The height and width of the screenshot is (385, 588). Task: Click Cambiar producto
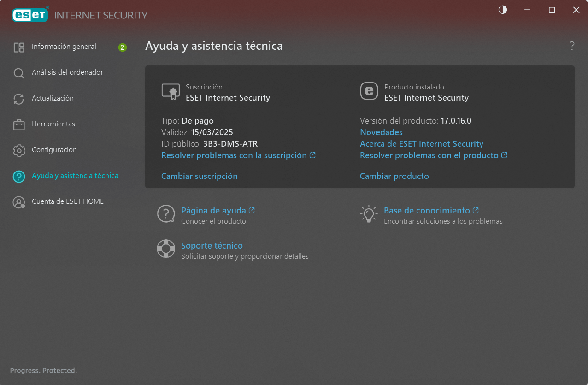point(394,176)
